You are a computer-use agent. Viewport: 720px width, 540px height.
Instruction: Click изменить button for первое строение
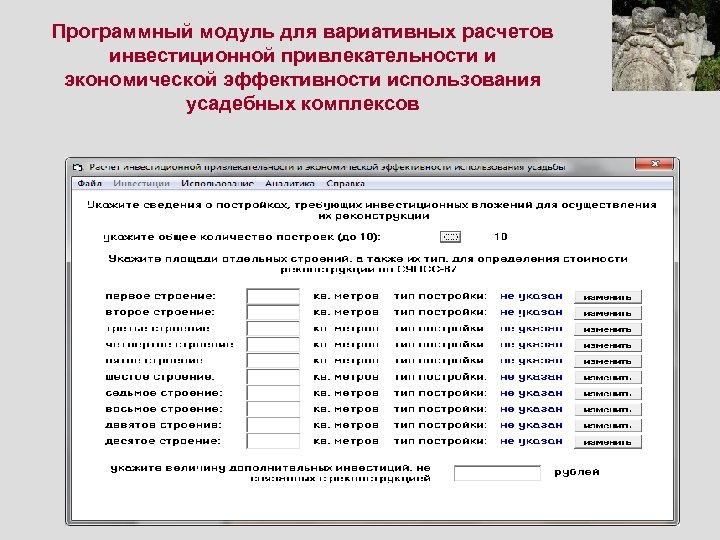pos(608,297)
